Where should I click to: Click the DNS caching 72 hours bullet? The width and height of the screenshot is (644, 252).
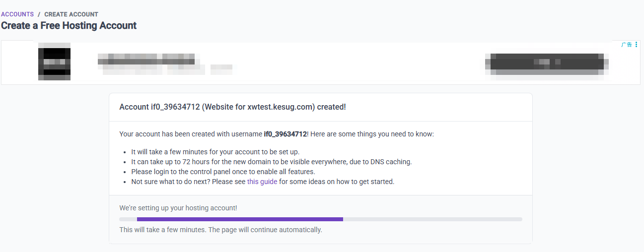click(272, 162)
